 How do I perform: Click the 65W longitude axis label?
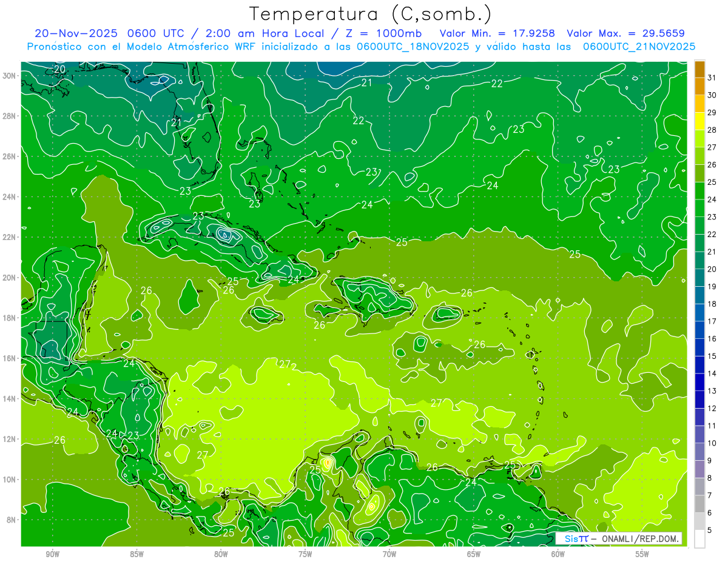pos(474,555)
